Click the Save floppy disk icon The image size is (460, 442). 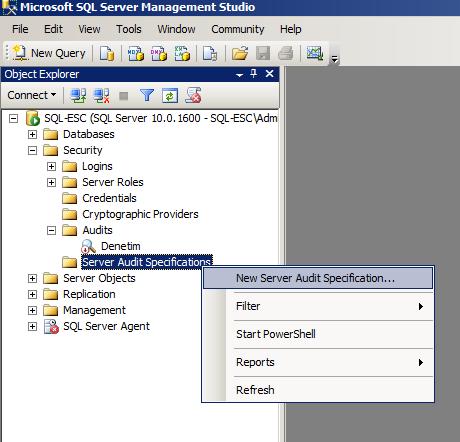click(263, 53)
